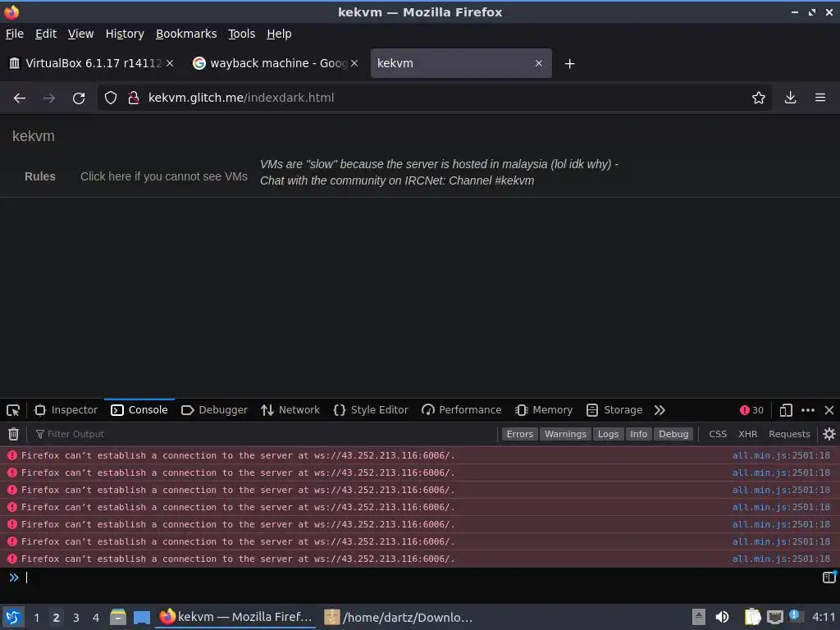Switch to the Storage tab
This screenshot has height=630, width=840.
(x=614, y=410)
